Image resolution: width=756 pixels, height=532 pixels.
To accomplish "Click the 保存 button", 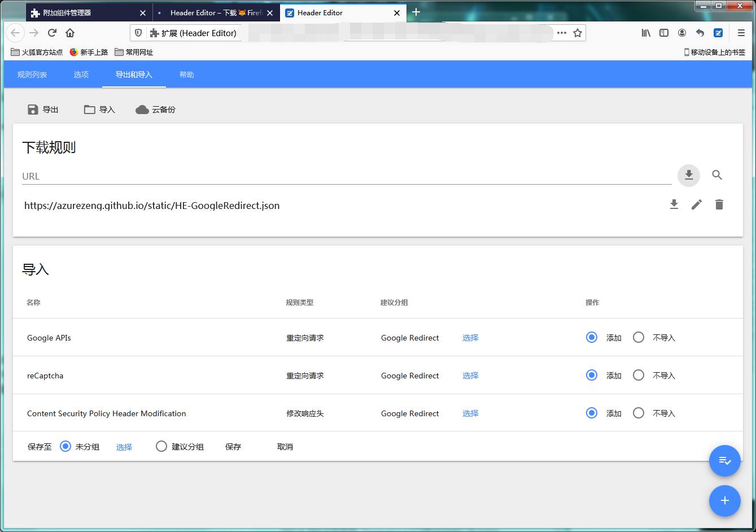I will [x=233, y=447].
